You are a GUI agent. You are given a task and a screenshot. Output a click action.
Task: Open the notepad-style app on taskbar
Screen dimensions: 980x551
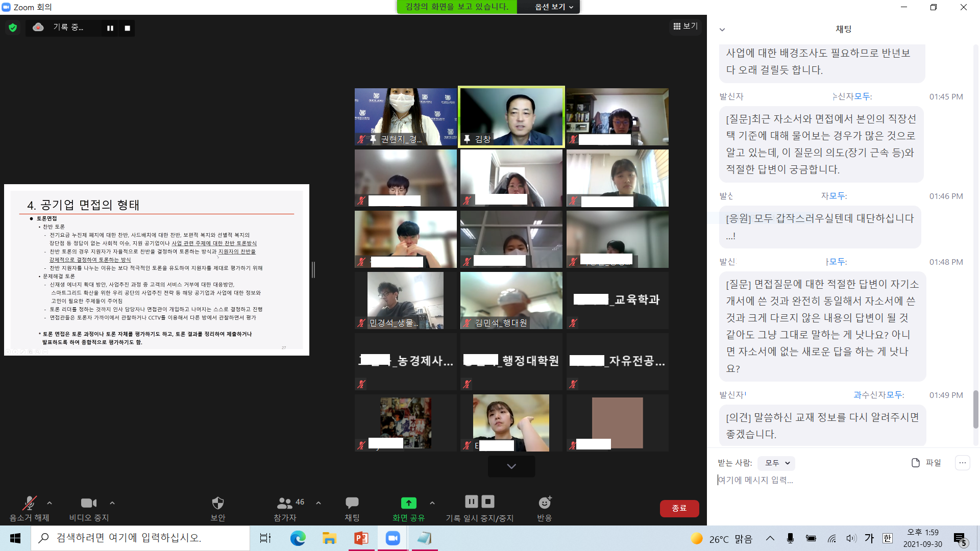[x=424, y=538]
